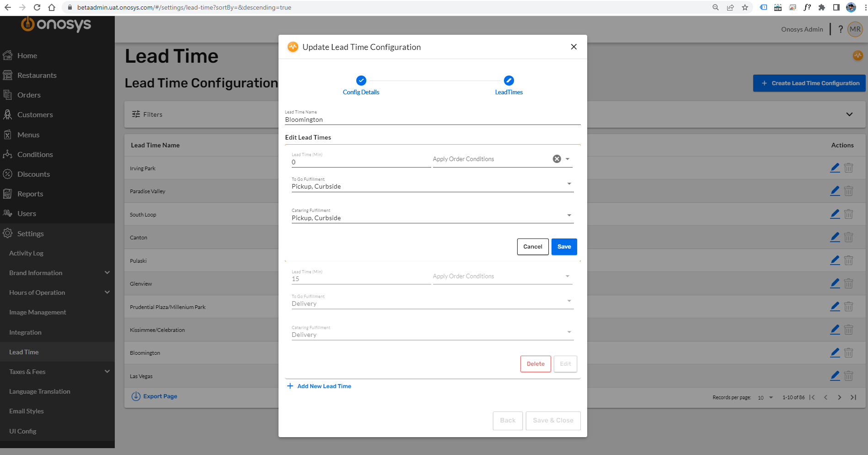Image resolution: width=868 pixels, height=455 pixels.
Task: Click the Lead Time Name input field
Action: tap(432, 119)
